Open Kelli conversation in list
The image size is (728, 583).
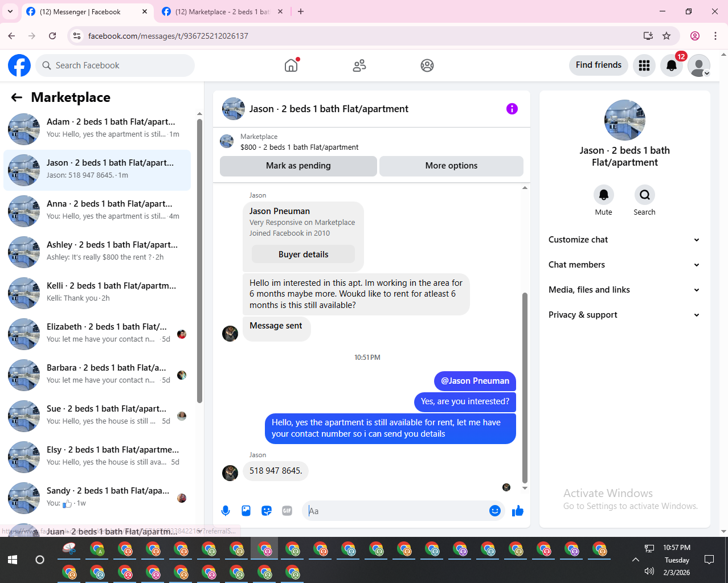click(x=97, y=293)
